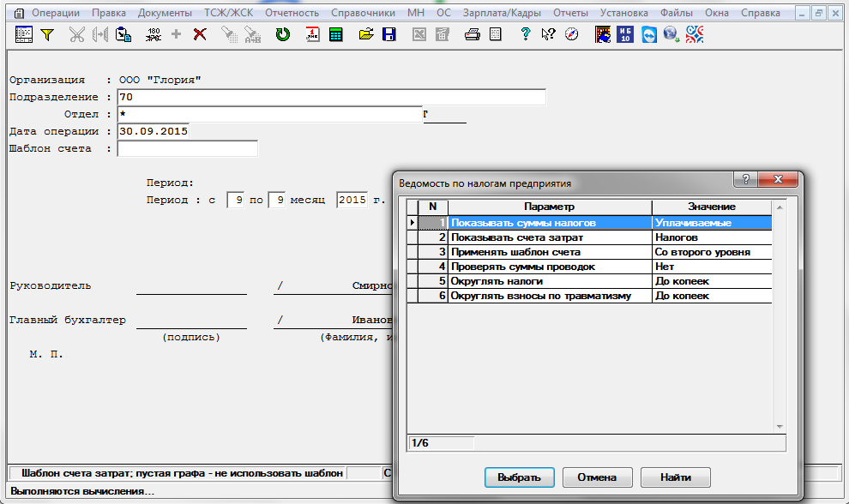Click the dialog list scroll up arrow

pyautogui.click(x=780, y=207)
